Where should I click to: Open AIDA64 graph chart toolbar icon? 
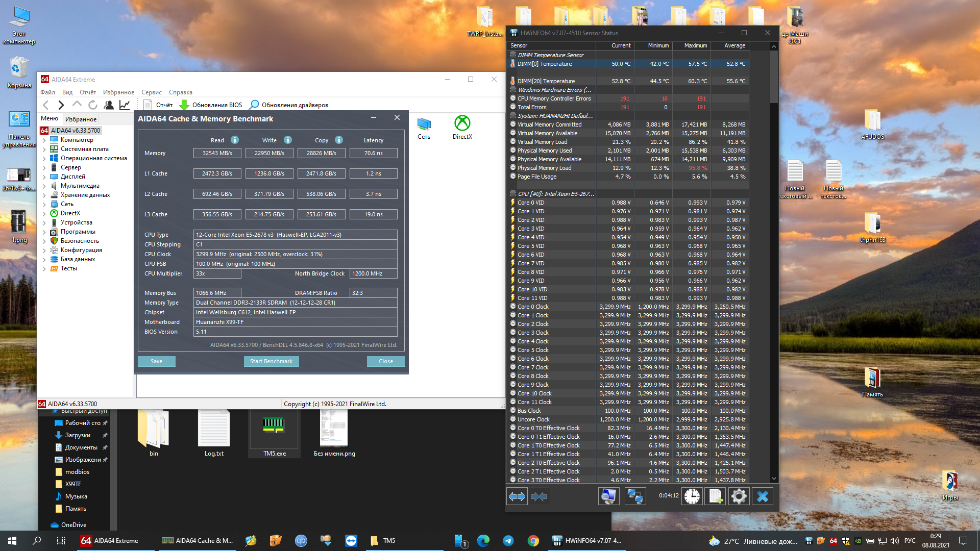pyautogui.click(x=125, y=105)
